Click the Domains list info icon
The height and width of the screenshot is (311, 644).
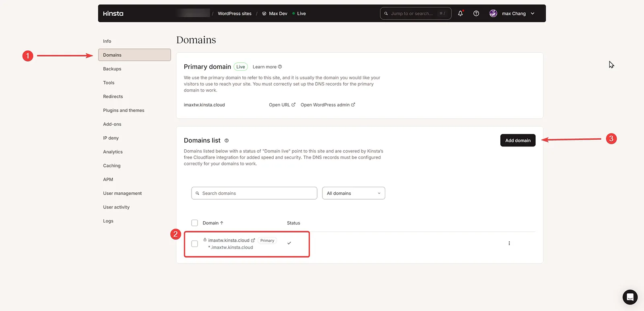(x=227, y=140)
